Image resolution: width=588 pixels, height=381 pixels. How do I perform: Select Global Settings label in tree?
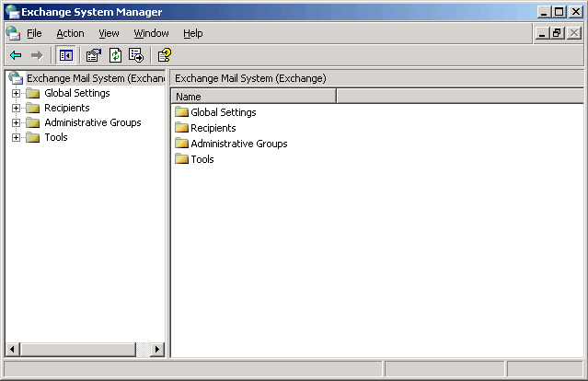coord(77,93)
